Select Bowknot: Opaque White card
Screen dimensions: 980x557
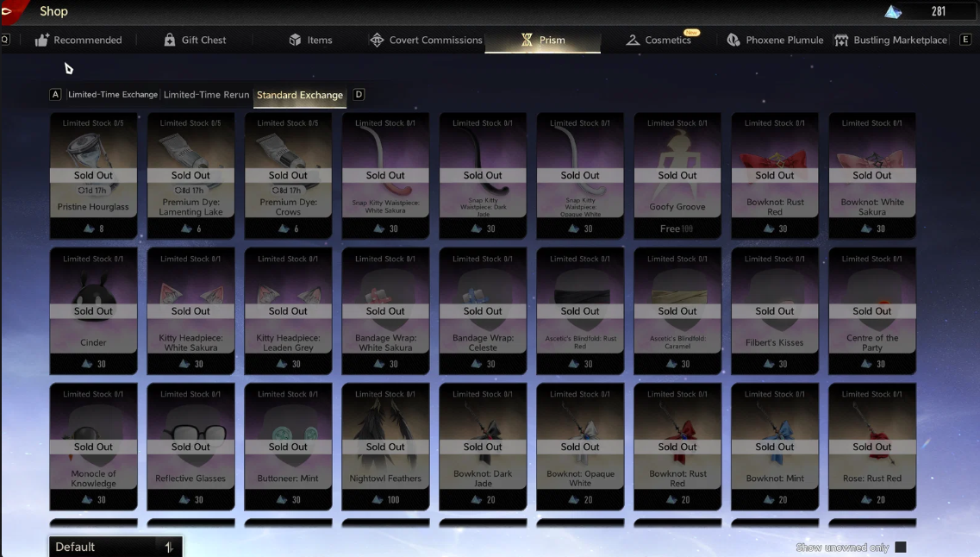point(580,447)
